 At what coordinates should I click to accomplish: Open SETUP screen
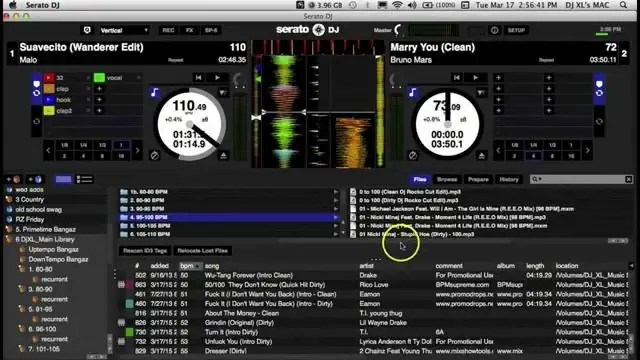point(516,30)
